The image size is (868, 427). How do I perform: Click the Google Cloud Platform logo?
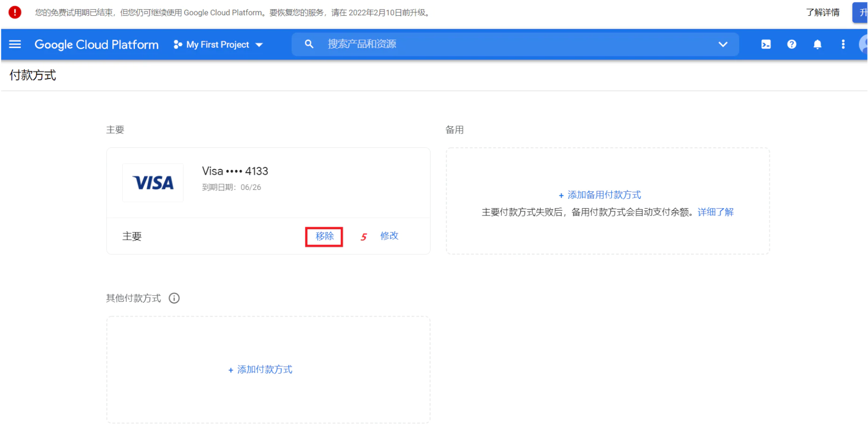(97, 45)
